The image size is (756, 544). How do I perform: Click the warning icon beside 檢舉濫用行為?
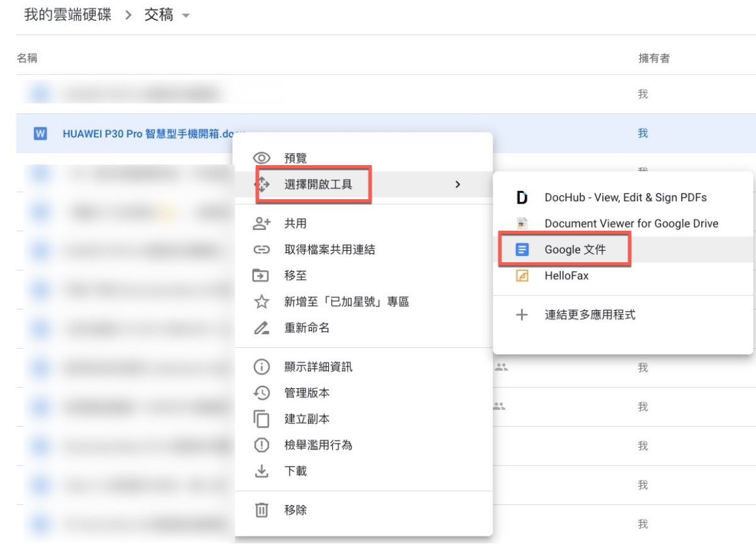(261, 445)
